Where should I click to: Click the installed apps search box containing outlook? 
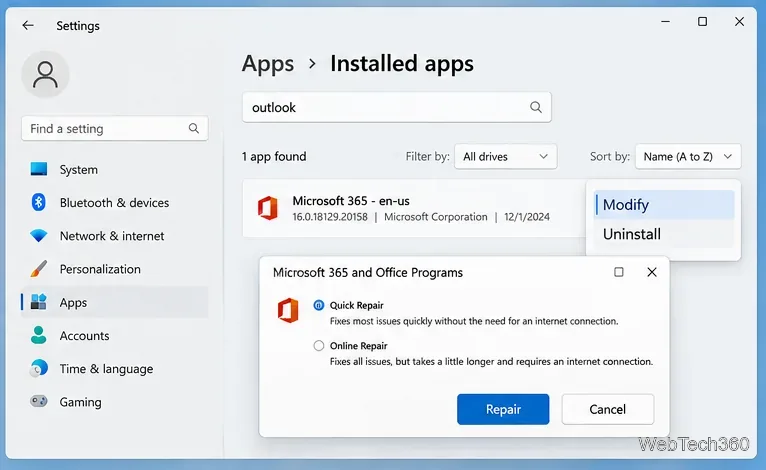pyautogui.click(x=397, y=107)
